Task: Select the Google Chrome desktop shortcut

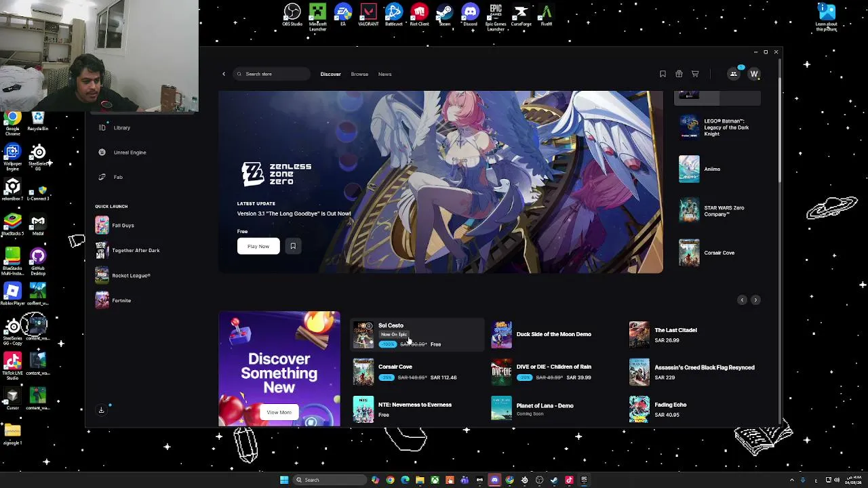Action: click(13, 124)
